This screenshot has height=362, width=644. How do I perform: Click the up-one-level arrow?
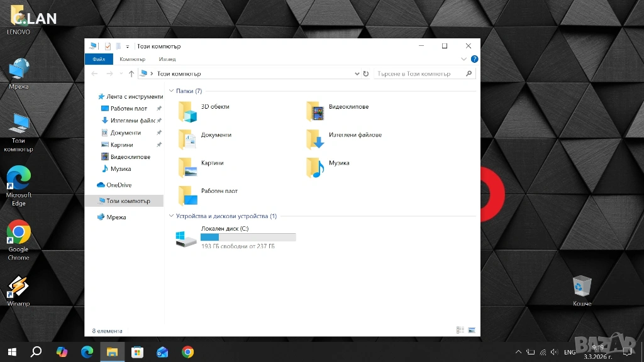131,74
